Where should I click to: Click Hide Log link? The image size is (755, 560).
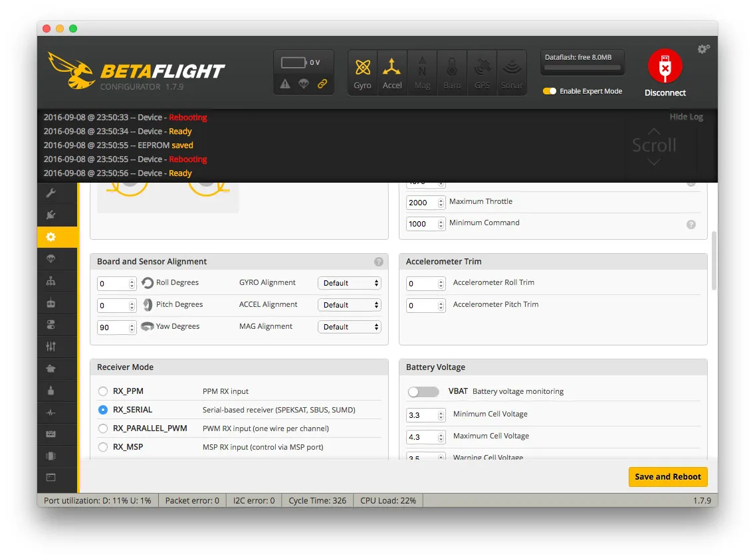point(686,117)
